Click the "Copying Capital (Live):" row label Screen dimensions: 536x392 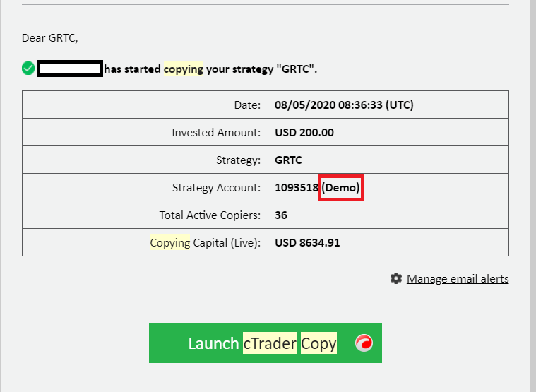205,242
